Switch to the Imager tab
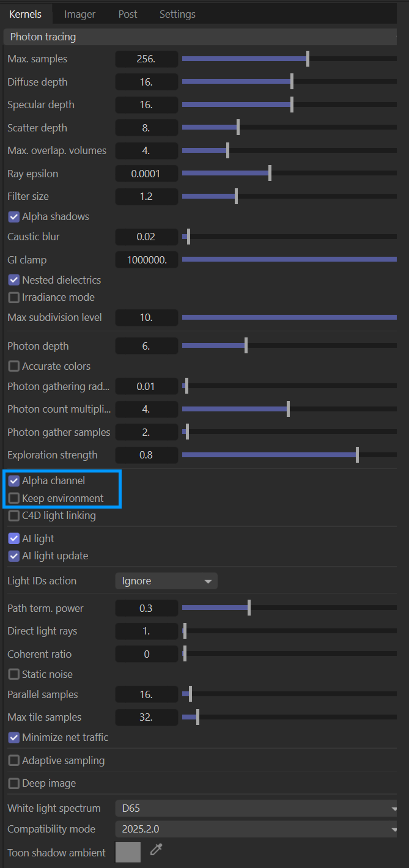Viewport: 409px width, 868px height. 79,14
